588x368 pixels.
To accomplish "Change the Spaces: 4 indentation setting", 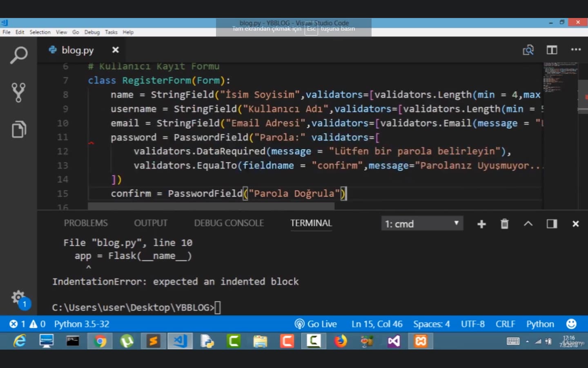I will (x=431, y=324).
